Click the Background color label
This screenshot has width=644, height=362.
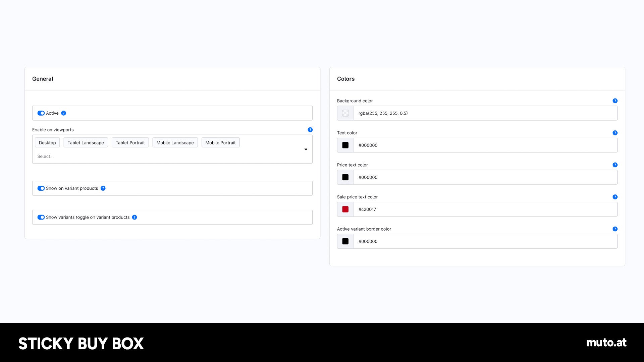click(x=355, y=101)
